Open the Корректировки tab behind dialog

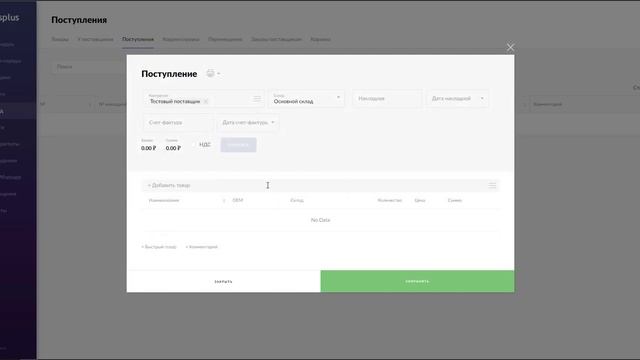tap(181, 40)
